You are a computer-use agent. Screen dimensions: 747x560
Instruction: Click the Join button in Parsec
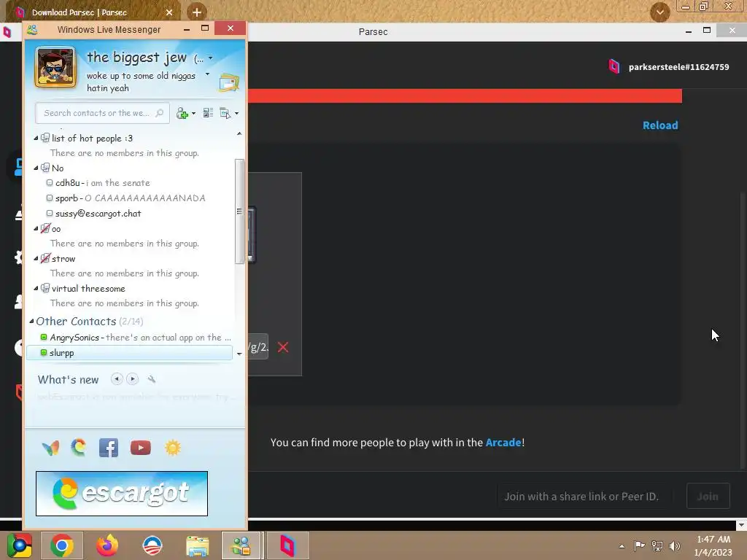(708, 496)
